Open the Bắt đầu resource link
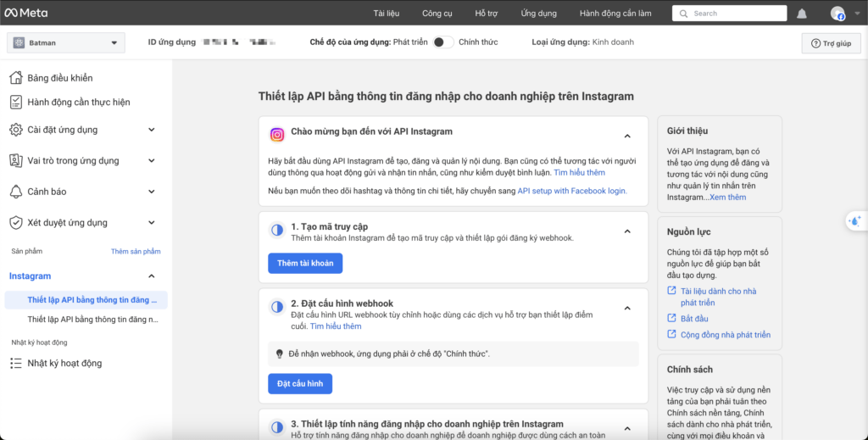This screenshot has width=868, height=440. [694, 318]
